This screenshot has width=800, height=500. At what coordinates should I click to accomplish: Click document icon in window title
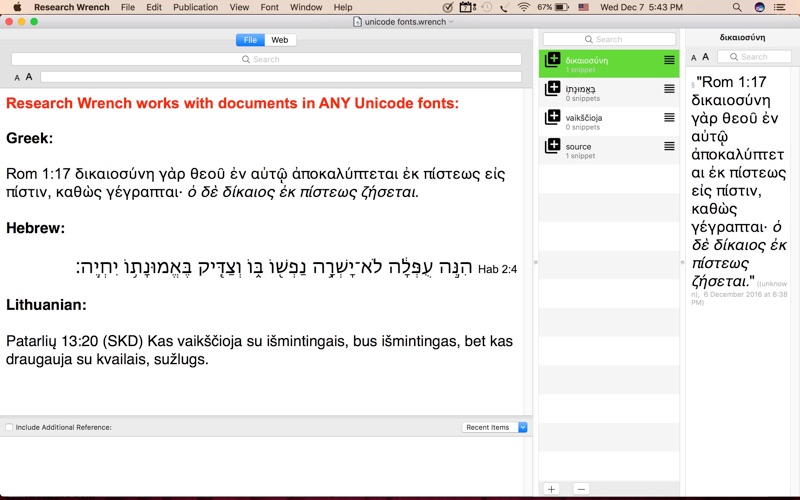[x=358, y=22]
